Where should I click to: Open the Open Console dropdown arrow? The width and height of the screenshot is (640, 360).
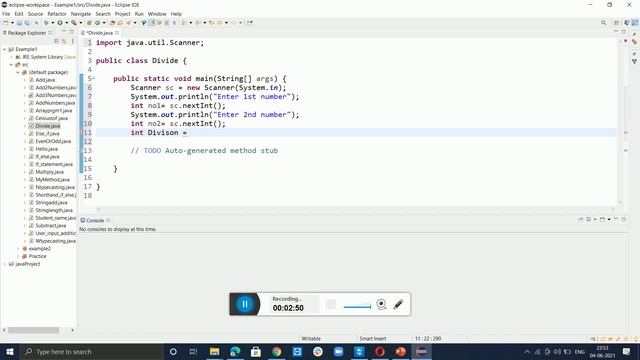click(x=609, y=220)
